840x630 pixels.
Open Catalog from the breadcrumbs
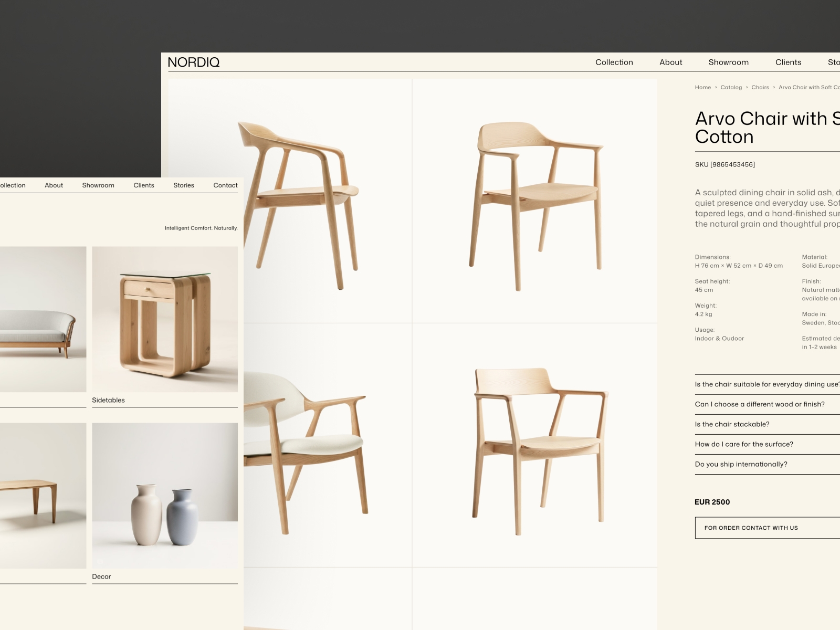(x=731, y=87)
